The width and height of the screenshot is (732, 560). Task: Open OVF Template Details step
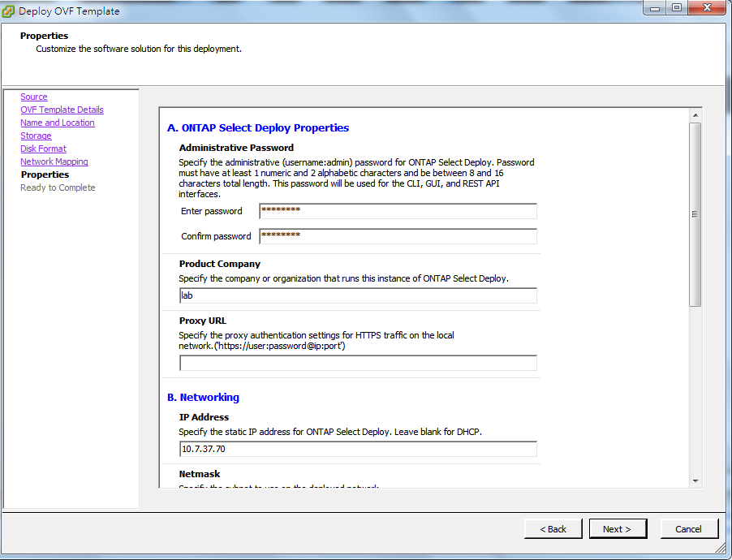tap(62, 110)
